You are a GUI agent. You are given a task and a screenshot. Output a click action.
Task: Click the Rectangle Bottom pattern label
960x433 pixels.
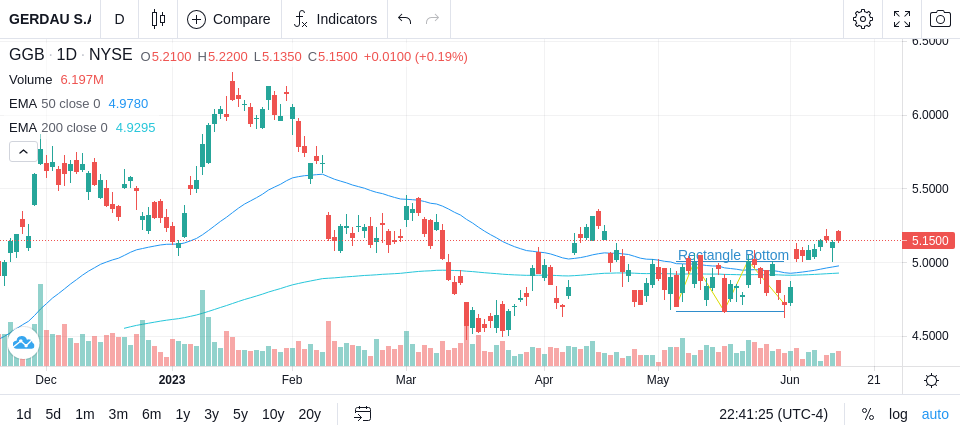coord(733,255)
